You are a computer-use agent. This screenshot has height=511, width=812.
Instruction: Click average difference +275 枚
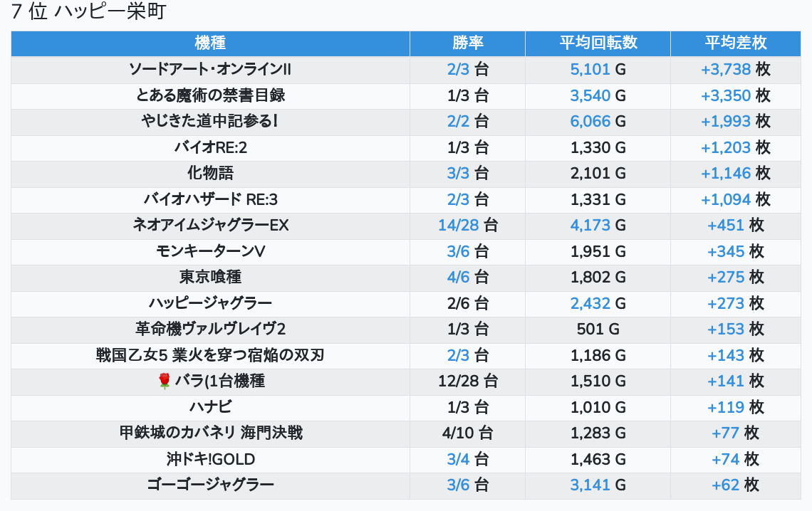pyautogui.click(x=735, y=278)
